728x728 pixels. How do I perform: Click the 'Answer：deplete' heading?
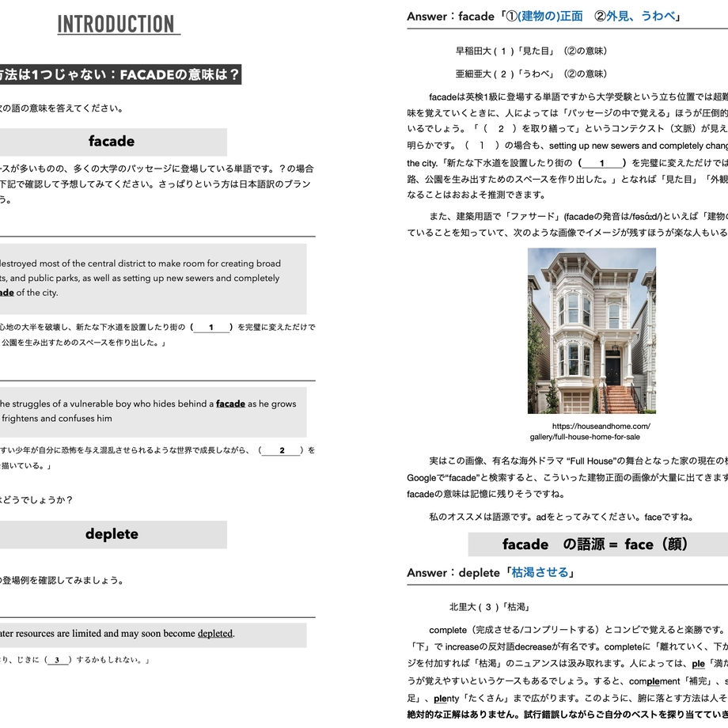(491, 572)
